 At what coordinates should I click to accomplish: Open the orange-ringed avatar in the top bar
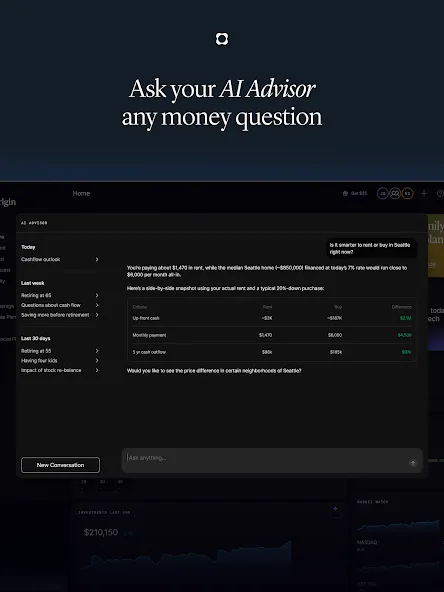(x=407, y=193)
